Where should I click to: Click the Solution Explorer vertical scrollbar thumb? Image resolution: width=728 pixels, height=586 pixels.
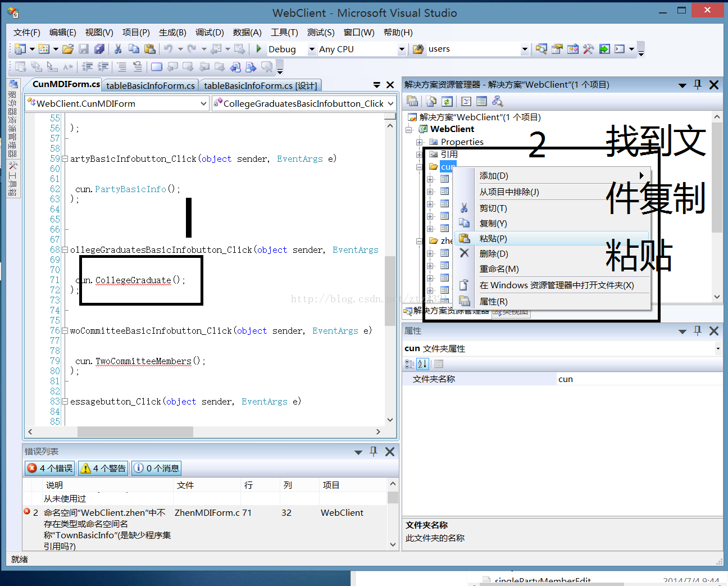click(717, 178)
